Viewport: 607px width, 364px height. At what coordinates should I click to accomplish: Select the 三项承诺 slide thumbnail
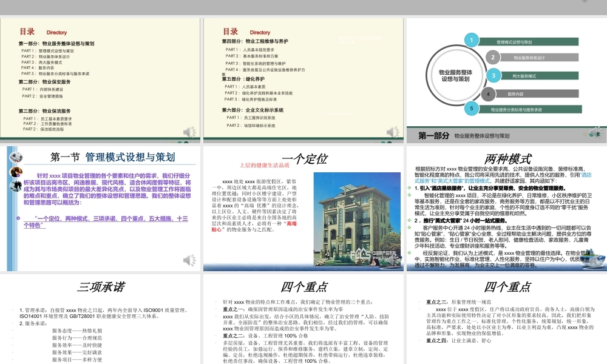point(100,319)
